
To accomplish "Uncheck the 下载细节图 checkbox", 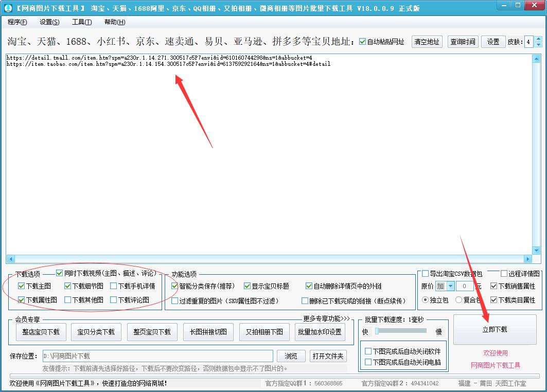I will click(x=68, y=286).
